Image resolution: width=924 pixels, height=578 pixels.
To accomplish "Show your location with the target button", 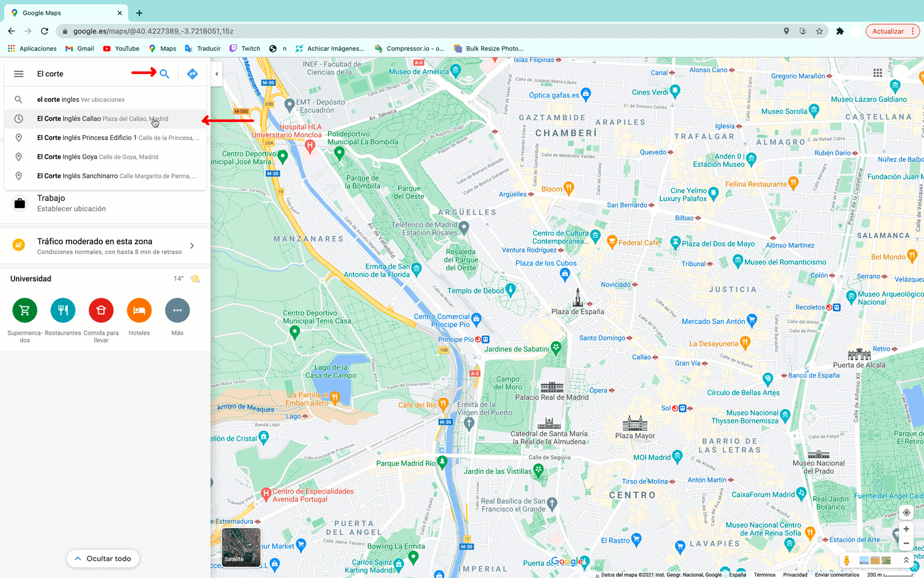I will pyautogui.click(x=906, y=513).
